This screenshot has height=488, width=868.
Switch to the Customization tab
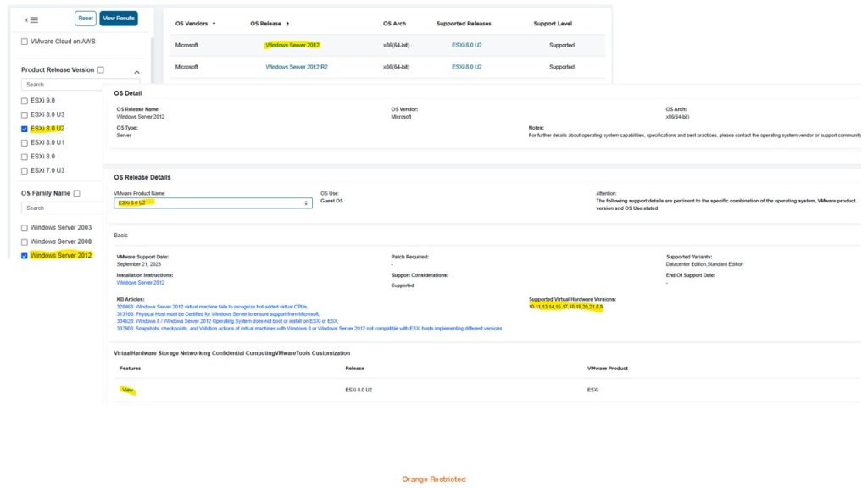(331, 353)
